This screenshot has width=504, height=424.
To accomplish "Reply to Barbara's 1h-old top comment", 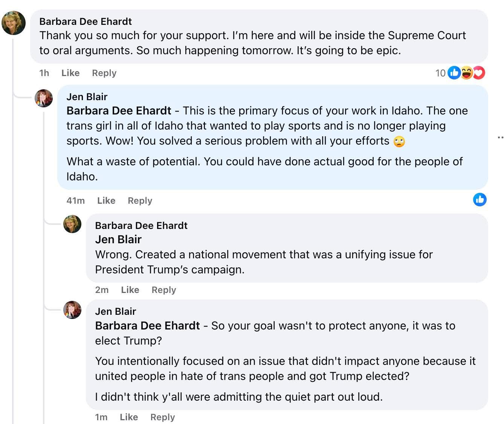I will click(x=104, y=73).
